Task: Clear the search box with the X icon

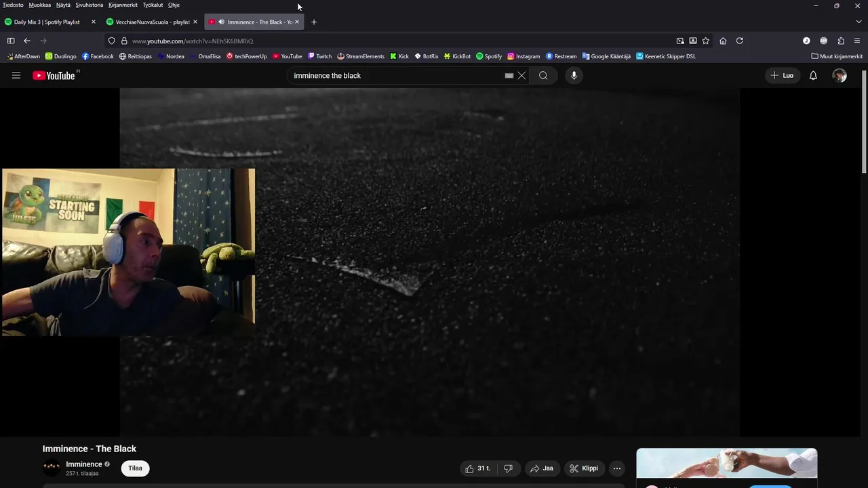Action: coord(521,75)
